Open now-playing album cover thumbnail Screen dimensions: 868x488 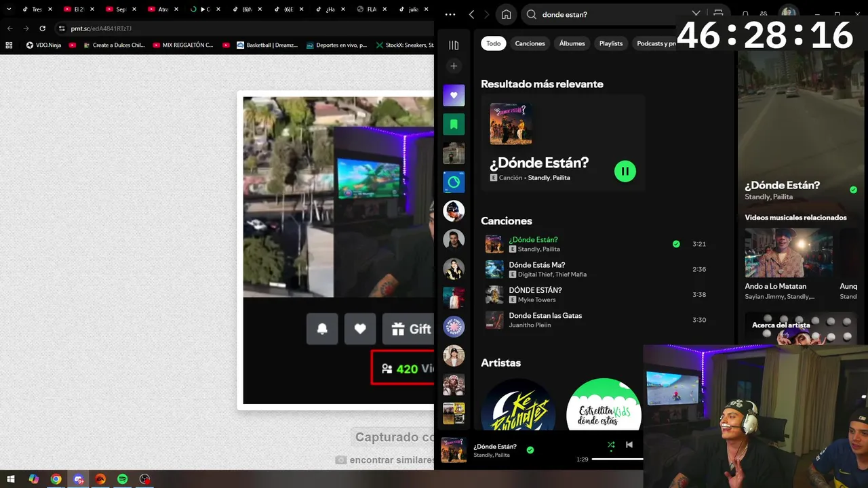point(454,450)
